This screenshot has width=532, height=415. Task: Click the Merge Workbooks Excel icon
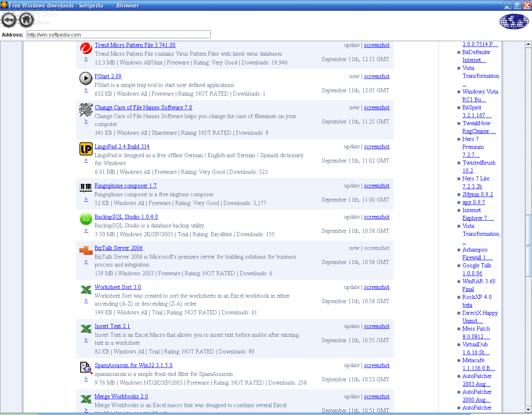tap(86, 399)
